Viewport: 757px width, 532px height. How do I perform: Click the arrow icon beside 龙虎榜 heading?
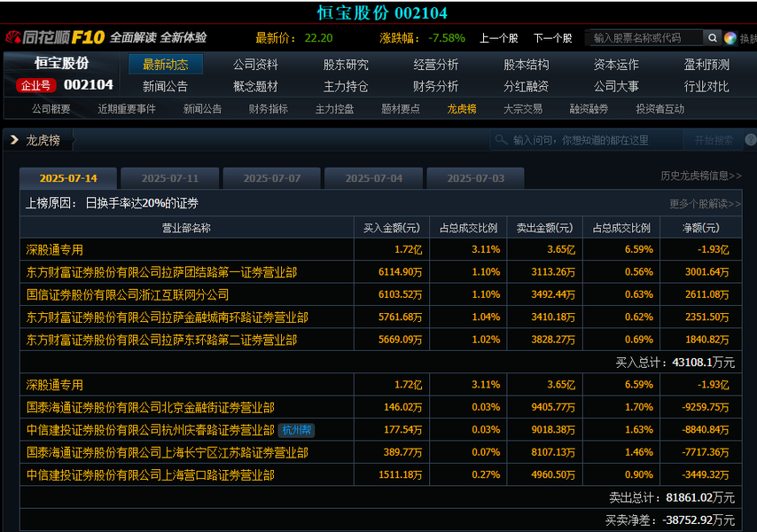click(x=14, y=140)
